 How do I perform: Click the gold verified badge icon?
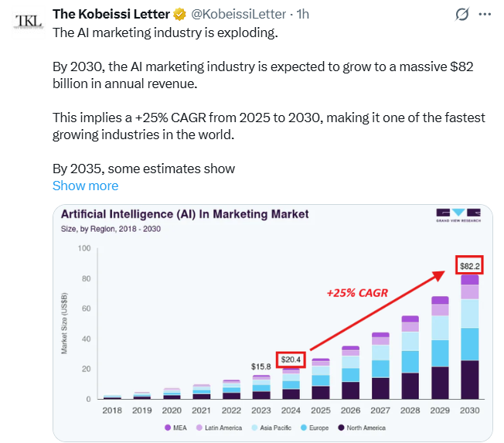point(179,15)
